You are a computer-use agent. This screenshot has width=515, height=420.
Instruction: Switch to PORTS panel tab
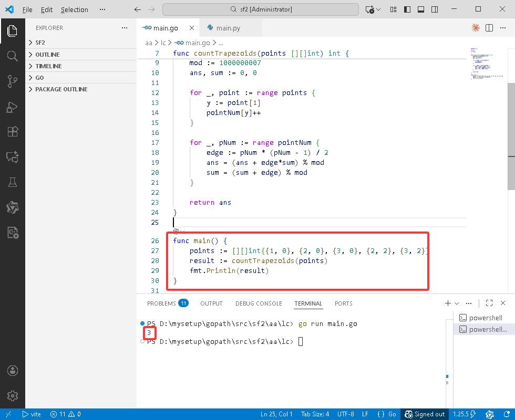tap(344, 303)
